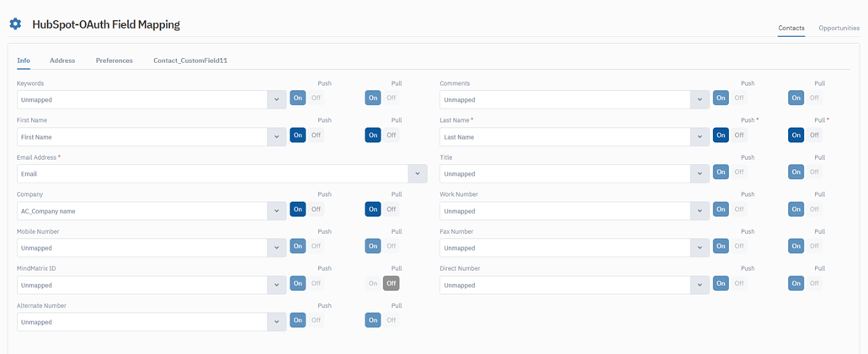
Task: Switch Mobile Number Pull to Off
Action: [x=391, y=246]
